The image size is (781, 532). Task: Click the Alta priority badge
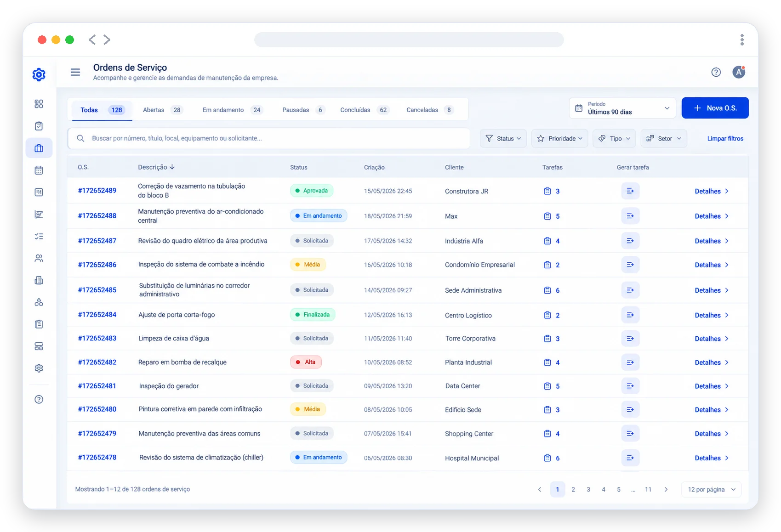[x=306, y=362]
